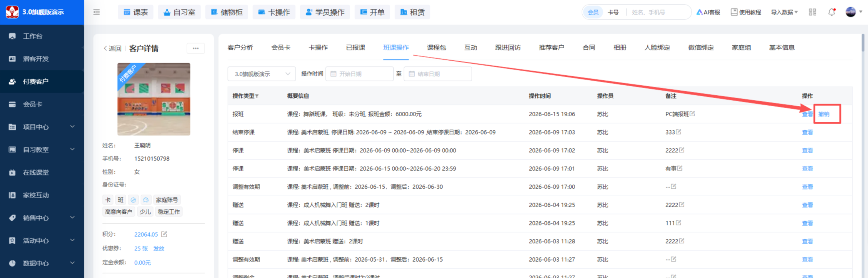Expand the 销售中心 sidebar menu

(42, 218)
